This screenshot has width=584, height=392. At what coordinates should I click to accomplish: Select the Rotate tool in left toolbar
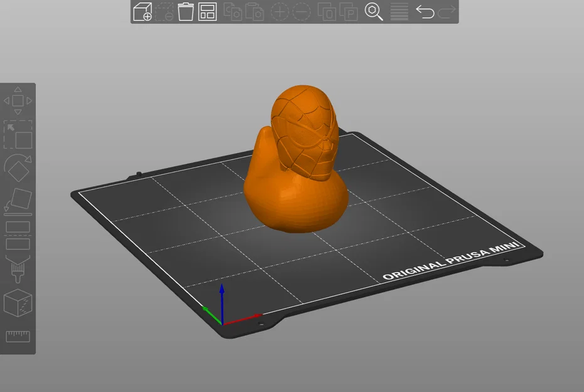18,167
